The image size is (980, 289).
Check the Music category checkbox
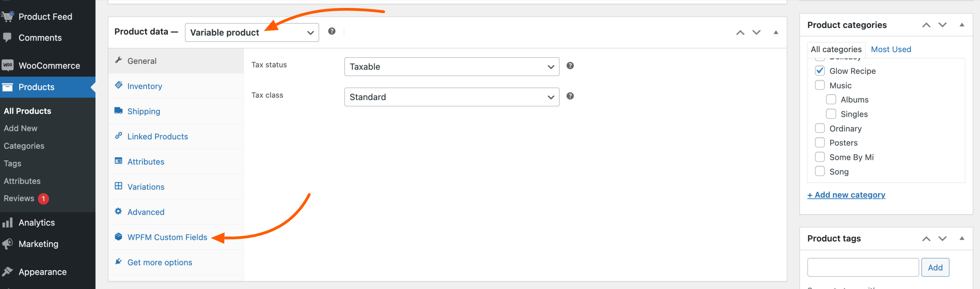(x=820, y=85)
